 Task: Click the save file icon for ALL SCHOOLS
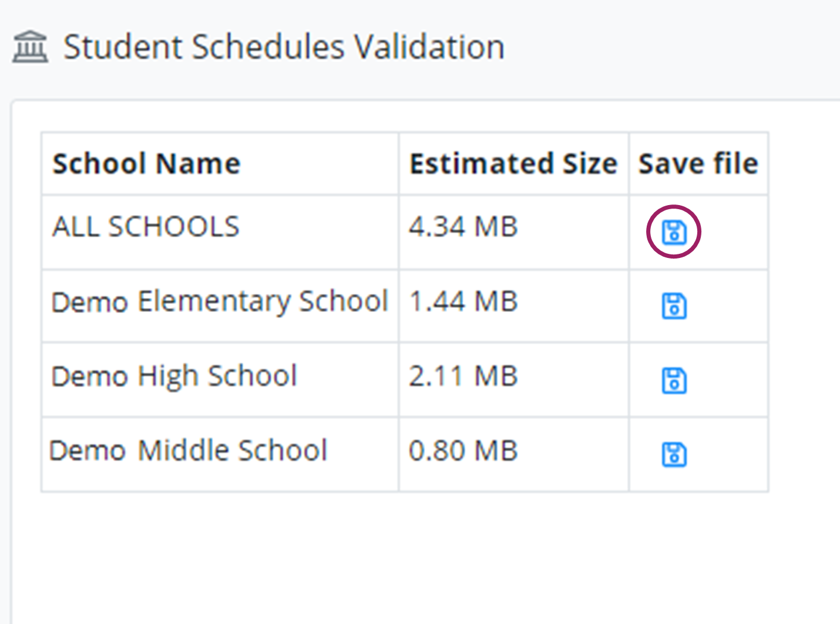pyautogui.click(x=674, y=232)
